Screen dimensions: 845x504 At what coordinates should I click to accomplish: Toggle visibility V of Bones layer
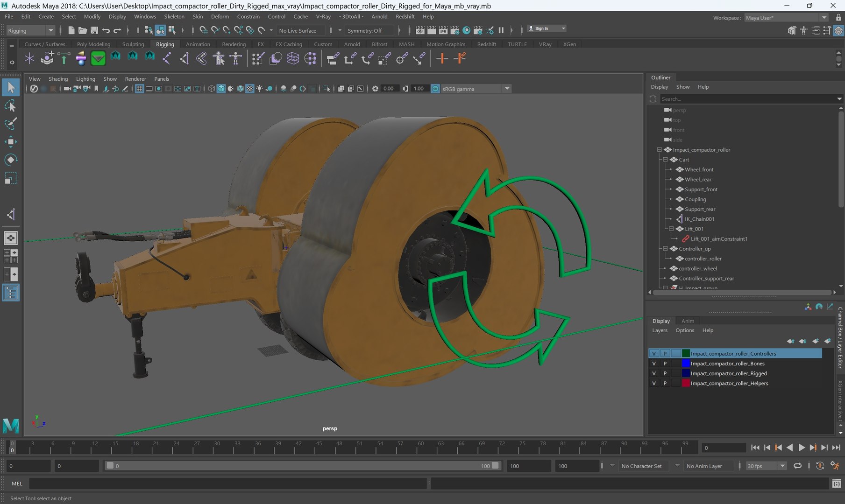(x=654, y=364)
